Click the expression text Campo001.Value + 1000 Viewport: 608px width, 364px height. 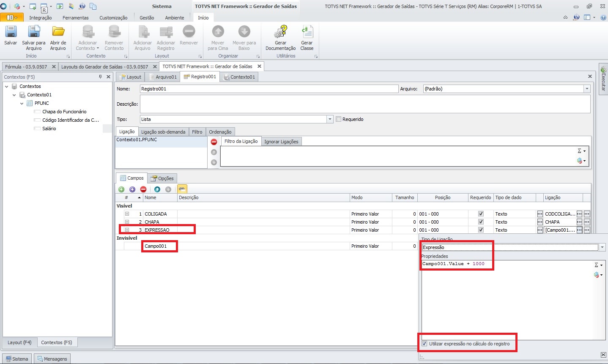(453, 263)
